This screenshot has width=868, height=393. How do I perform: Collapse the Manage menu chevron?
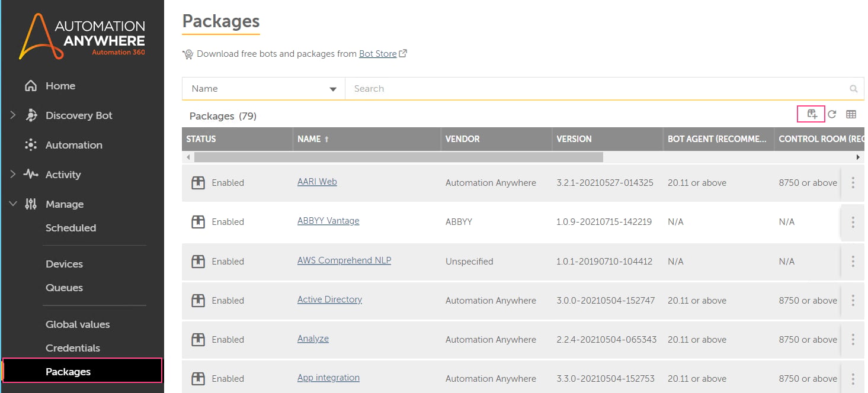tap(12, 204)
